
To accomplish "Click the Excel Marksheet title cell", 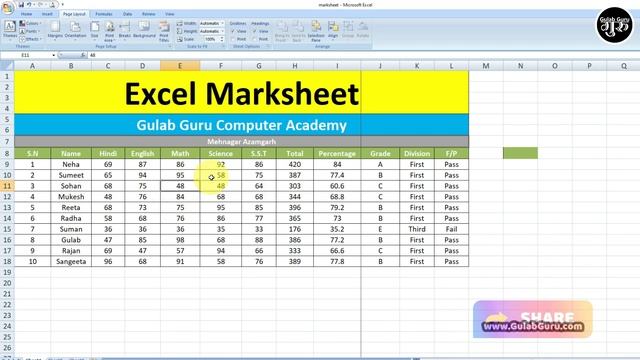I will coord(241,93).
